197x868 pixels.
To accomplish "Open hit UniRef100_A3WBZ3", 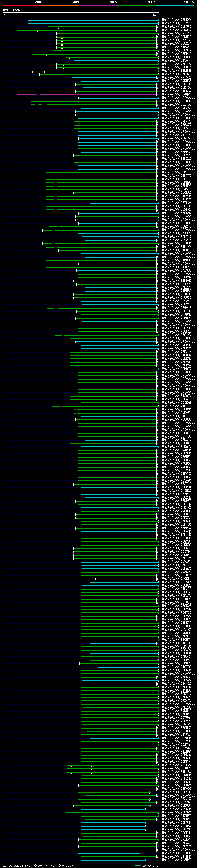I will pos(177,586).
